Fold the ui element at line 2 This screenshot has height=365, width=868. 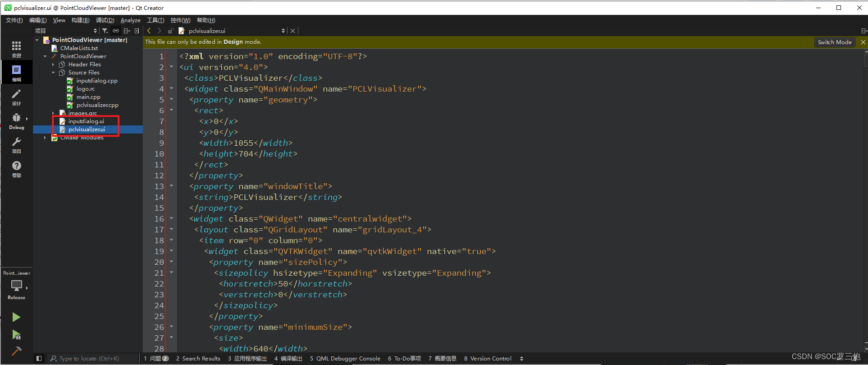click(171, 67)
